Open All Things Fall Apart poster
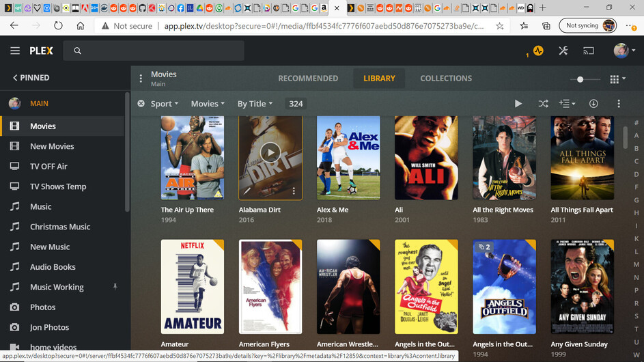Viewport: 644px width, 362px height. point(583,158)
